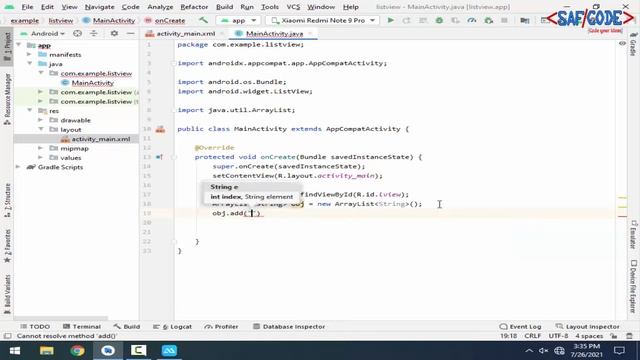Switch to activity_main.xml editor tab
This screenshot has height=360, width=640.
(186, 33)
